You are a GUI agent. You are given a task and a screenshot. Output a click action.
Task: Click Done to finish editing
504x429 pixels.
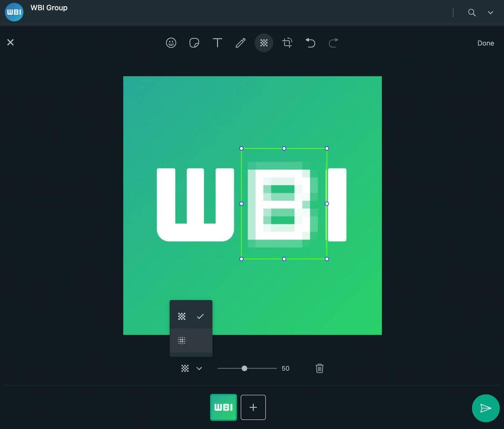485,43
